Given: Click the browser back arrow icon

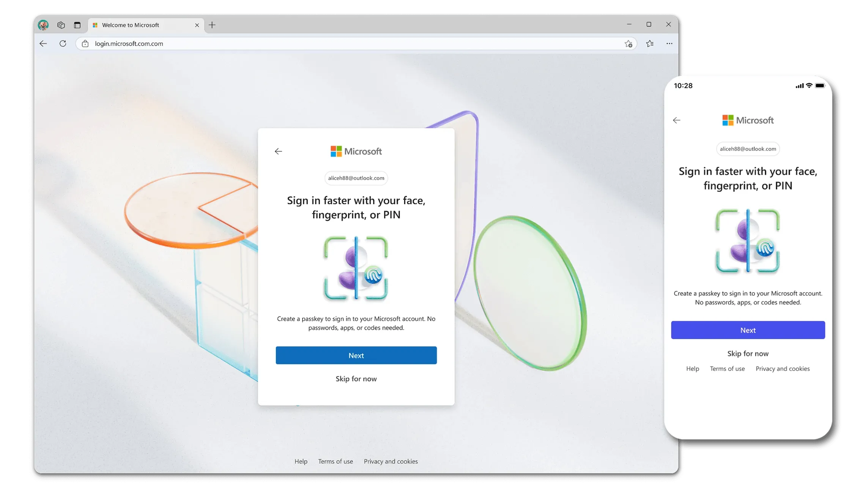Looking at the screenshot, I should pos(43,43).
